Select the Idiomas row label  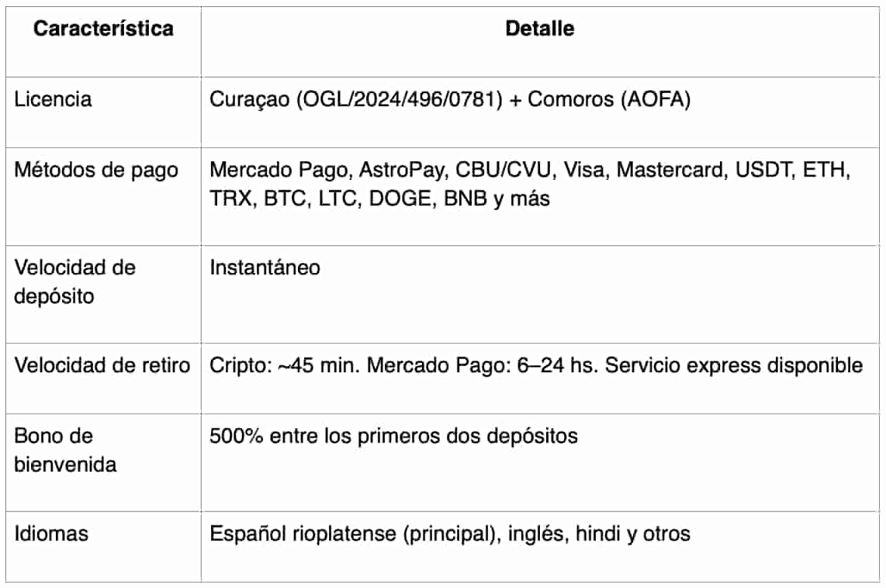click(x=51, y=534)
